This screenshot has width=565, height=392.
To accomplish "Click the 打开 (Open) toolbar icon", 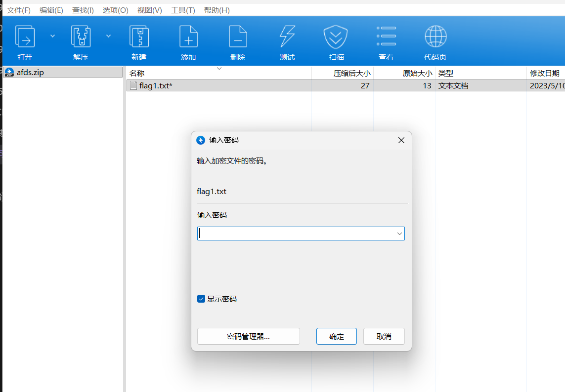I will coord(25,37).
